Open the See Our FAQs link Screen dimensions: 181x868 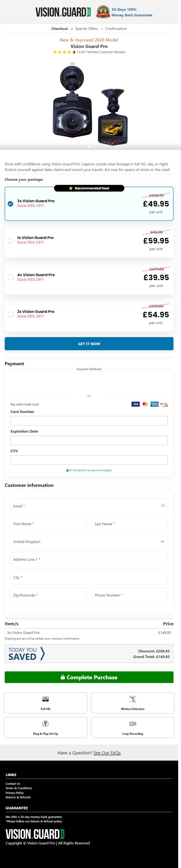click(107, 753)
